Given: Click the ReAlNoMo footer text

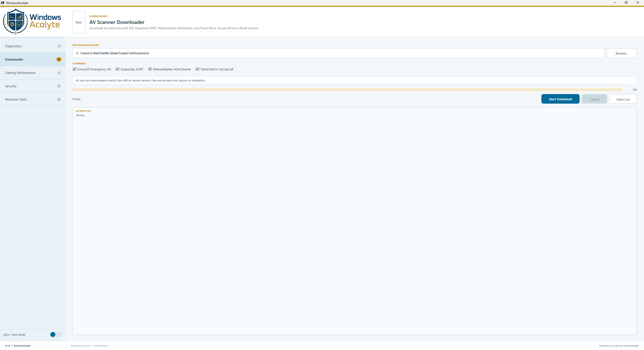Looking at the screenshot, I should point(101,346).
